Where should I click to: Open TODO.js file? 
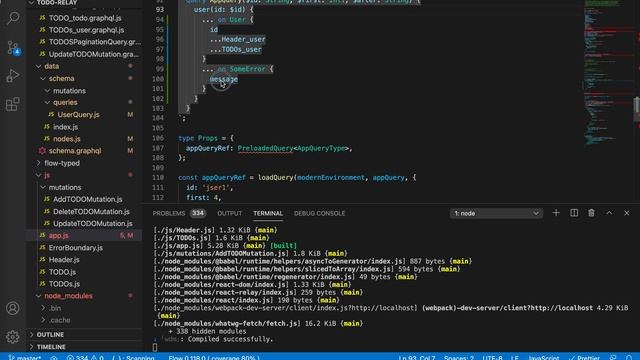62,272
